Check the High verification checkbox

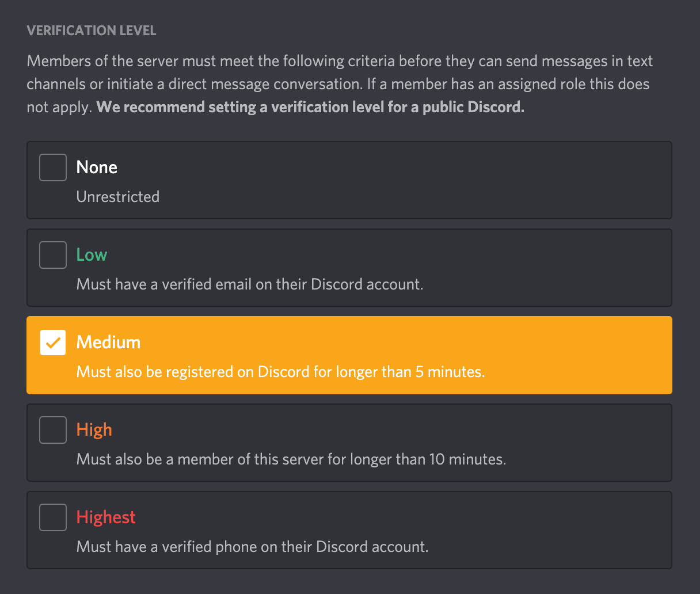pos(52,429)
